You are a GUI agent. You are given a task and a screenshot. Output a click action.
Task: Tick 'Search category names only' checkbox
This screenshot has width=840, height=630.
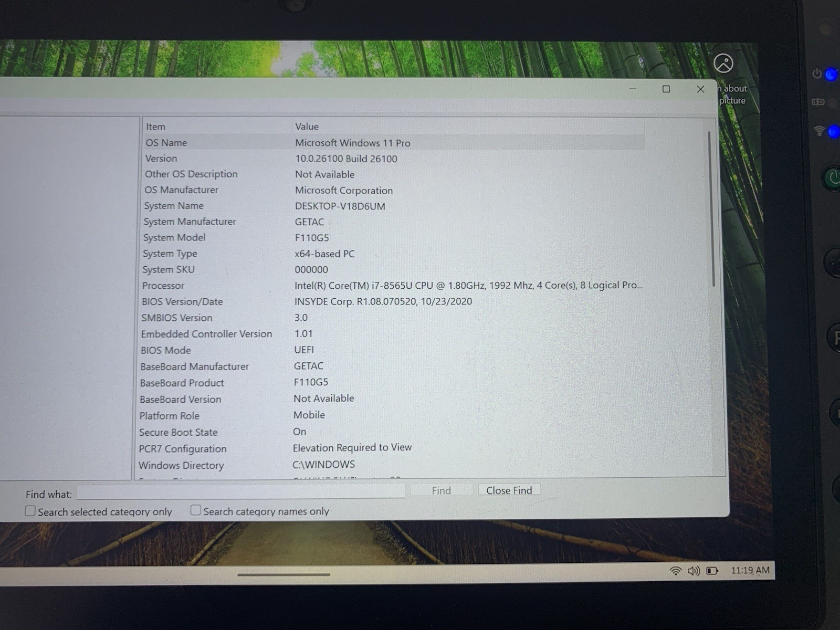tap(196, 510)
